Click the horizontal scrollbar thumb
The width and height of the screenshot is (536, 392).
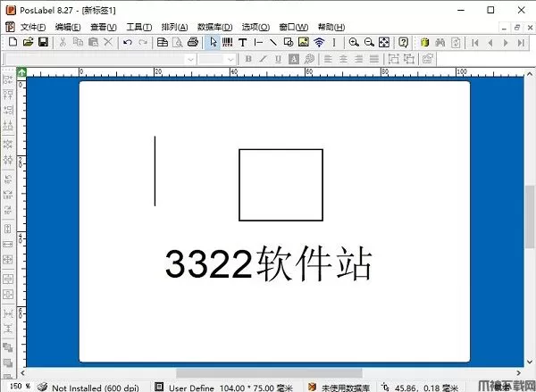pyautogui.click(x=270, y=373)
